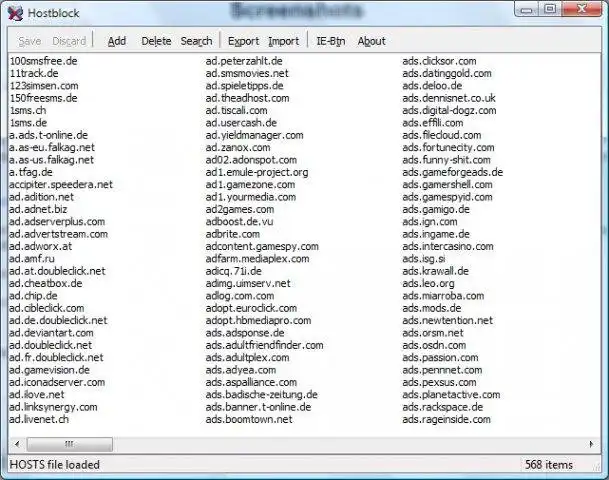Select the ad.peterzahlt.de entry
Image resolution: width=609 pixels, height=480 pixels.
(244, 61)
